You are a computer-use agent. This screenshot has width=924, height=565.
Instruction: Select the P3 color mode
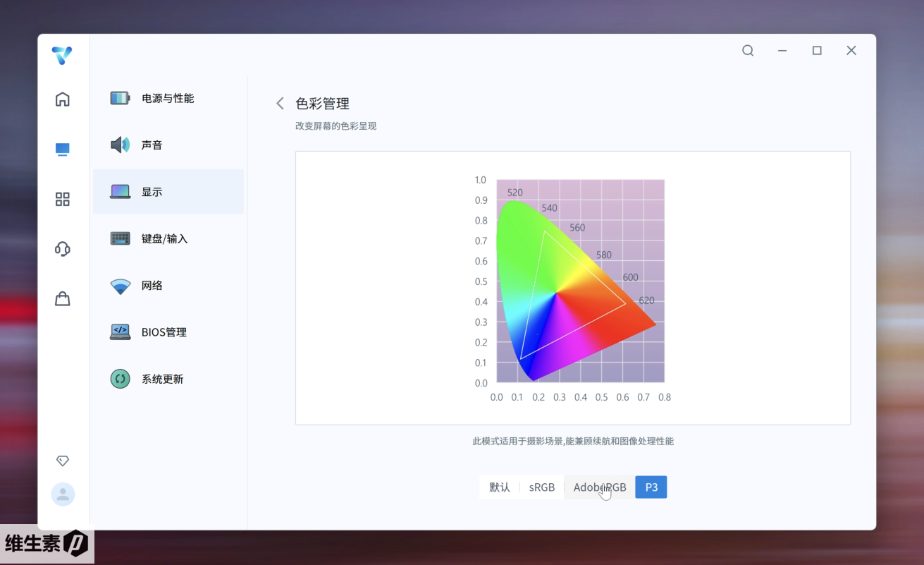(651, 487)
